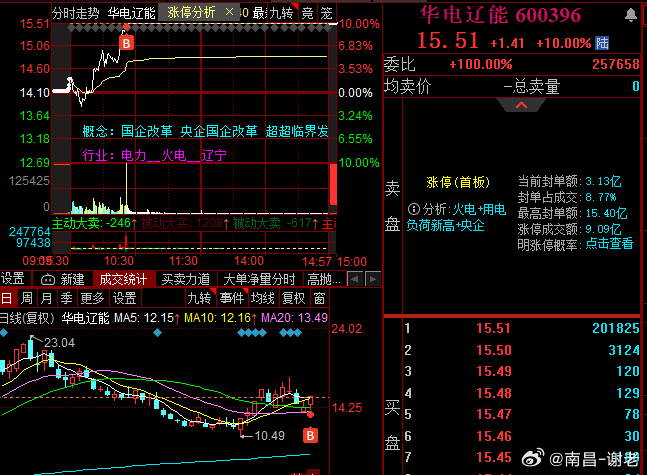Image resolution: width=647 pixels, height=475 pixels.
Task: Click buy level 3 price 15.49
Action: click(x=494, y=371)
